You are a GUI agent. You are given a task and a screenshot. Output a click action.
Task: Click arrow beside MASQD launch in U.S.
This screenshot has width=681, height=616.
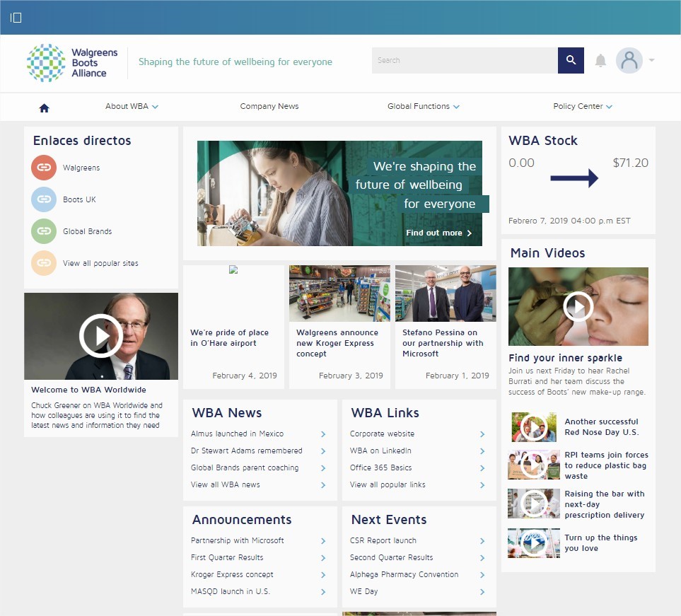[323, 592]
